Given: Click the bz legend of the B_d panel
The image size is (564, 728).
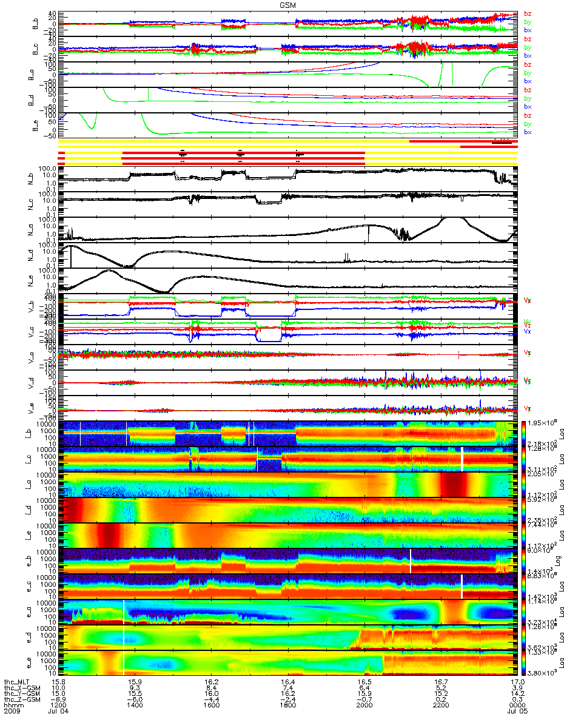Looking at the screenshot, I should coord(528,90).
